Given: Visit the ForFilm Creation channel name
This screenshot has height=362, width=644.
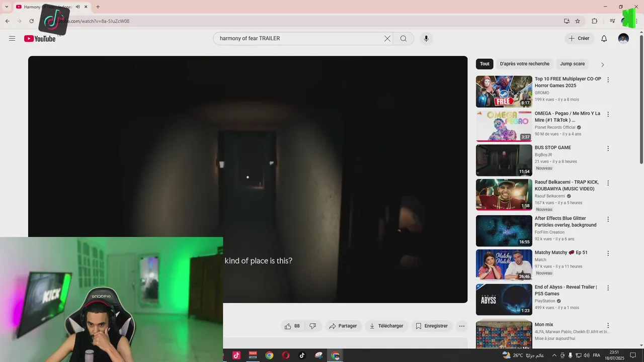Looking at the screenshot, I should pyautogui.click(x=549, y=232).
